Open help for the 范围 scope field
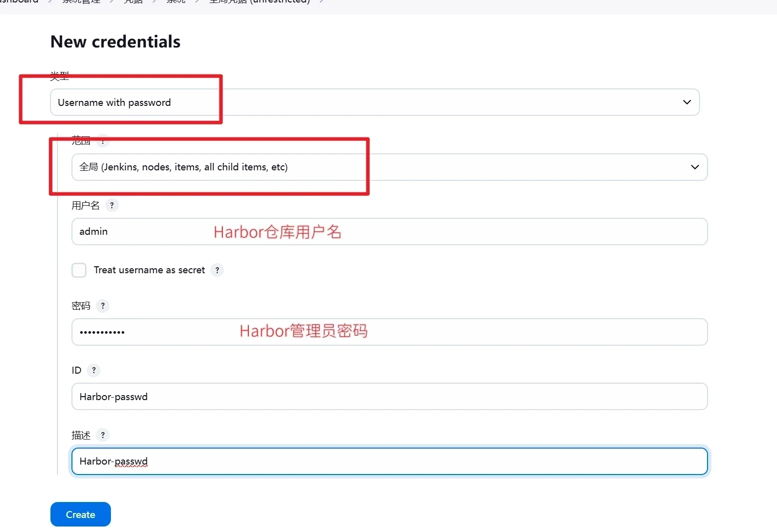The height and width of the screenshot is (532, 777). click(x=103, y=141)
